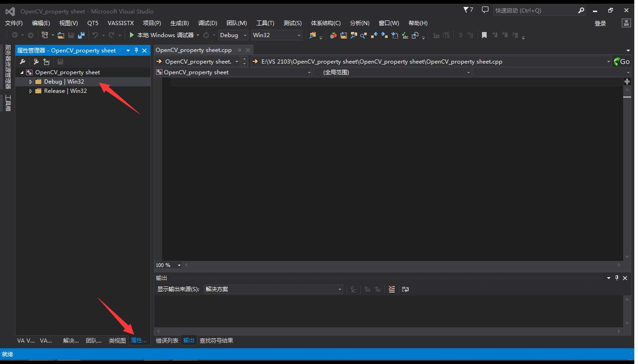Screen dimensions: 638x364
Task: Click the notifications flag icon
Action: pos(469,10)
